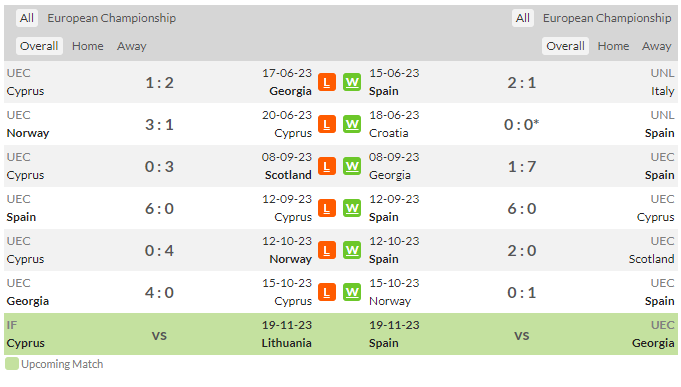Click the L loss badge beside Scotland 08-09-23
Image resolution: width=681 pixels, height=387 pixels.
click(x=327, y=166)
